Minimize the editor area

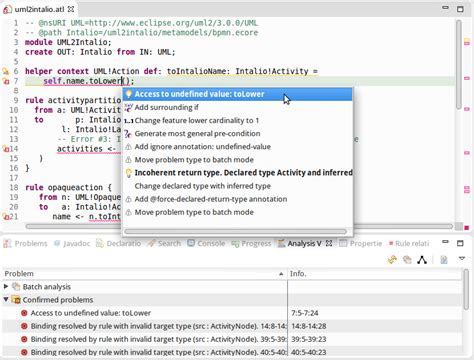pyautogui.click(x=445, y=8)
